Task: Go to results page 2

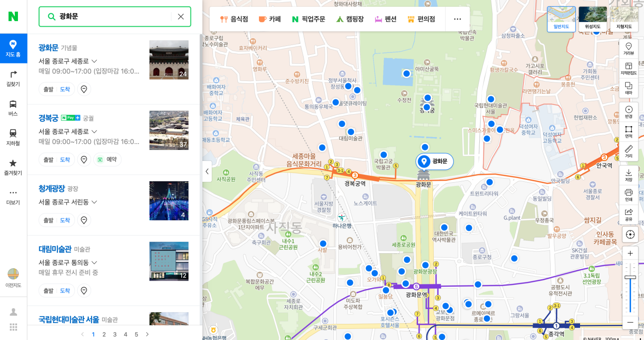Action: pos(104,334)
